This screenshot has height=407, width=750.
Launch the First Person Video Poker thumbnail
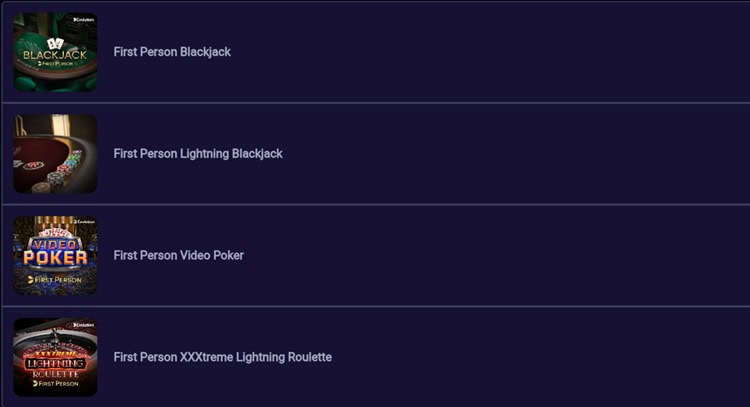pyautogui.click(x=55, y=256)
